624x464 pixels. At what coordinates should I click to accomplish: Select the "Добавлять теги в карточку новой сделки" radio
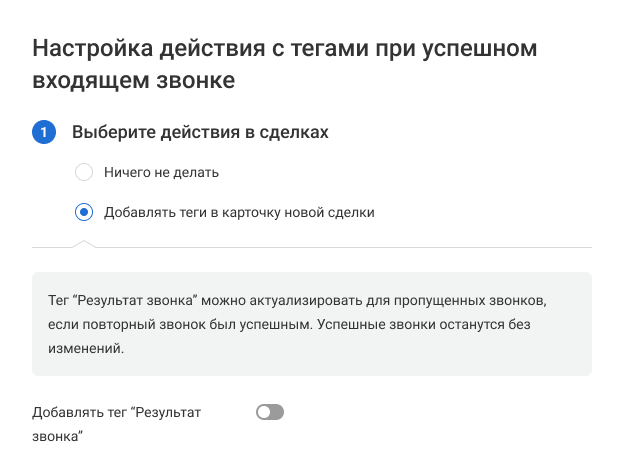pos(84,212)
